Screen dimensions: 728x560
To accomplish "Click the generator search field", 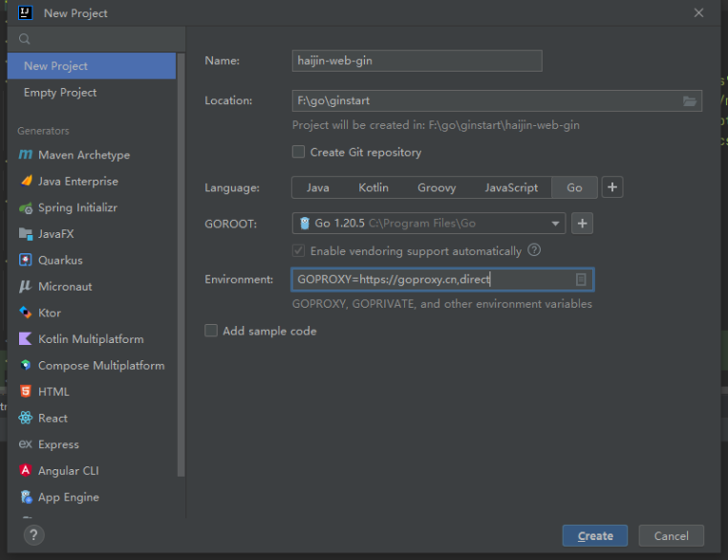I will (x=96, y=39).
